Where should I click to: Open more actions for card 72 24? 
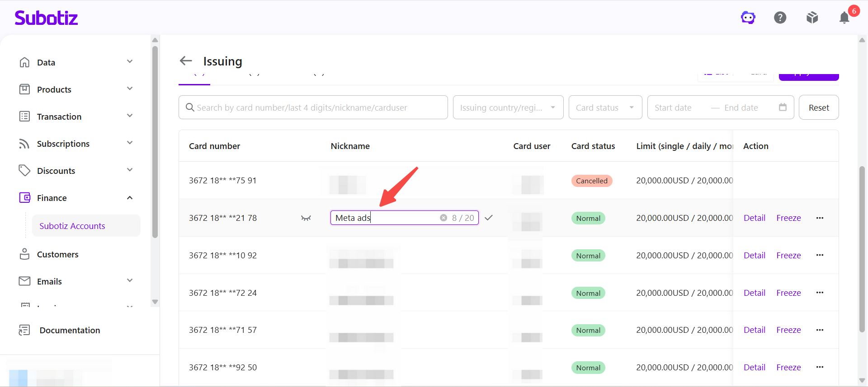(x=820, y=293)
